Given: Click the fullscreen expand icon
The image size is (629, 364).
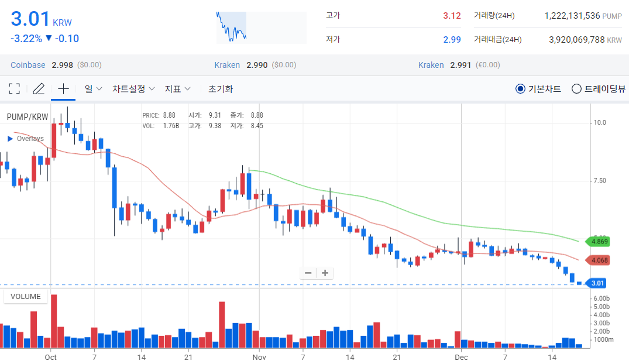Looking at the screenshot, I should coord(15,89).
